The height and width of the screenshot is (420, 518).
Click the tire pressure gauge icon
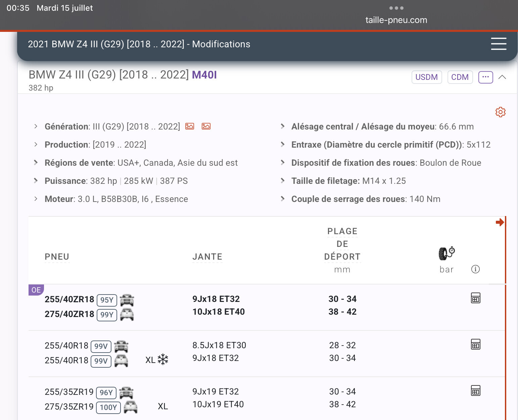tap(446, 253)
